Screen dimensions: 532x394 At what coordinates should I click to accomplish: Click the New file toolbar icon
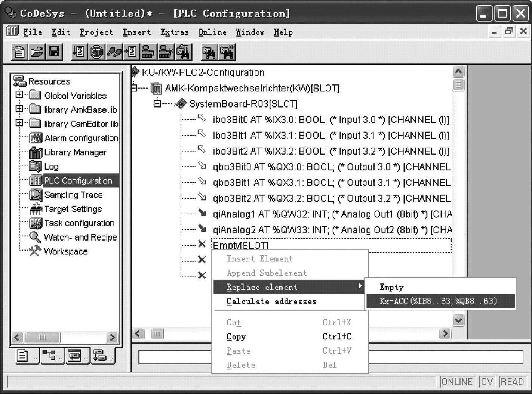(x=19, y=52)
